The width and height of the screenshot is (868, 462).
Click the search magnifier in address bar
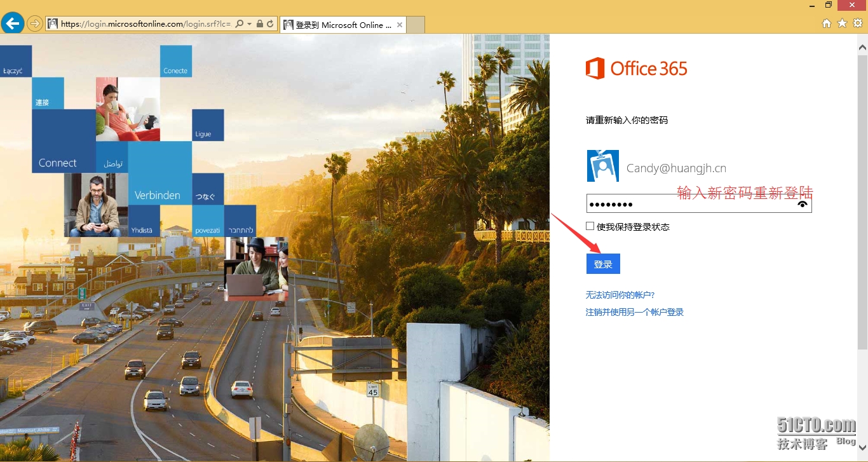coord(240,24)
